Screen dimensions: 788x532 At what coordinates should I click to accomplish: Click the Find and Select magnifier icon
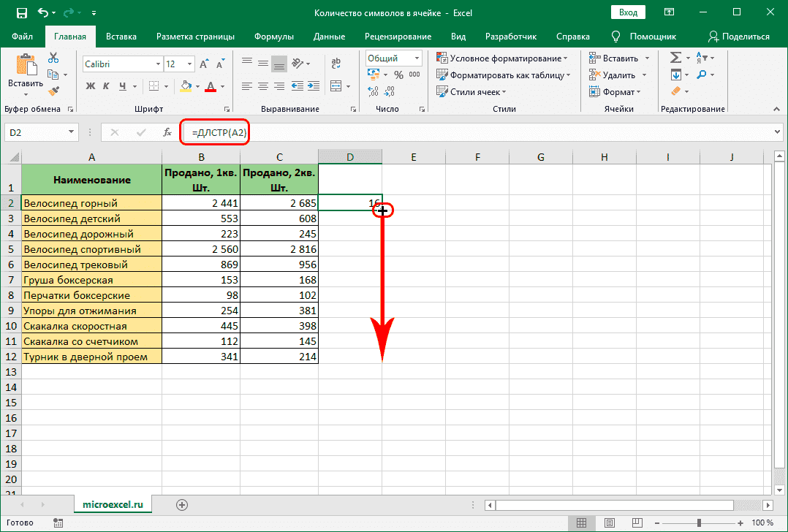[702, 75]
